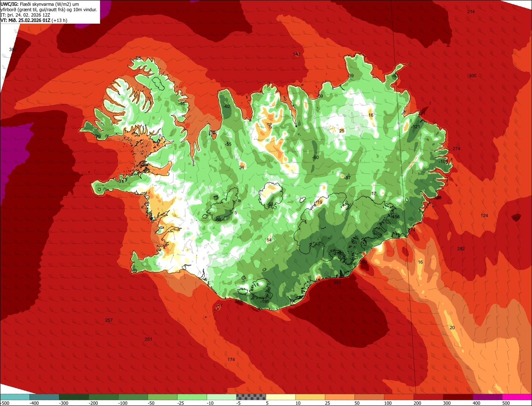Select the map value '282'

(x=461, y=249)
